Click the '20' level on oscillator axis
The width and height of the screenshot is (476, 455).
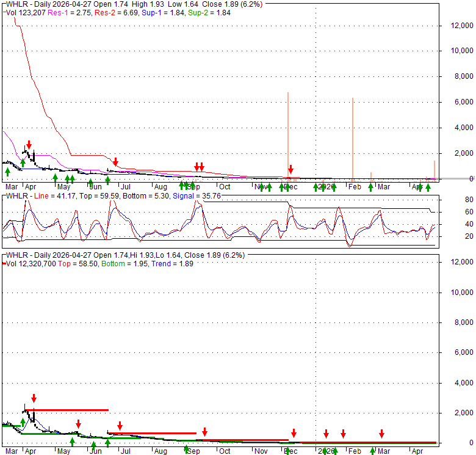tap(469, 236)
